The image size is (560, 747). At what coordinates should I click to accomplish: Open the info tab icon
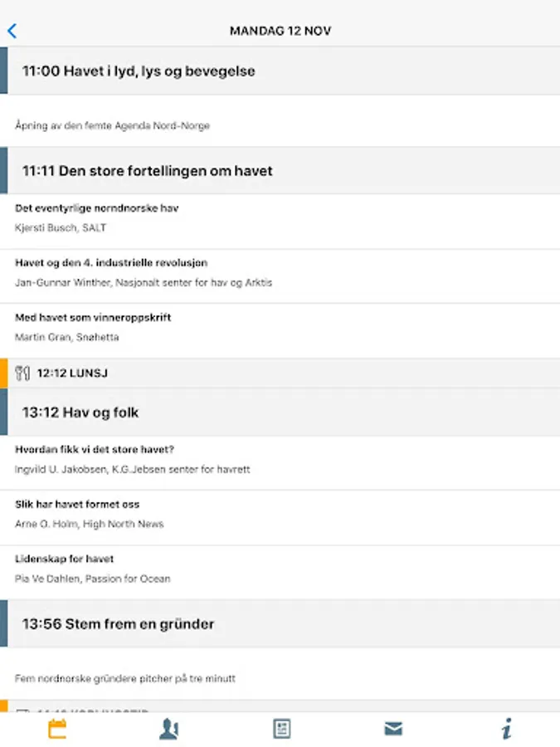(506, 730)
